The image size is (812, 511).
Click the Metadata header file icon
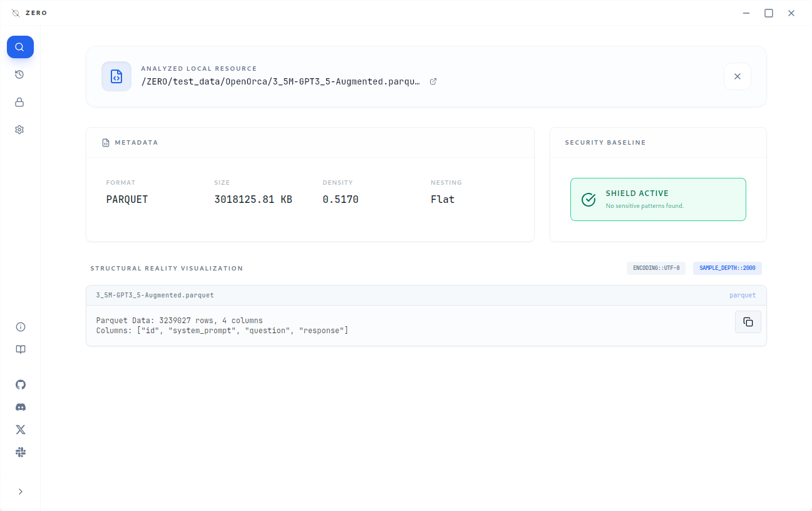coord(106,143)
